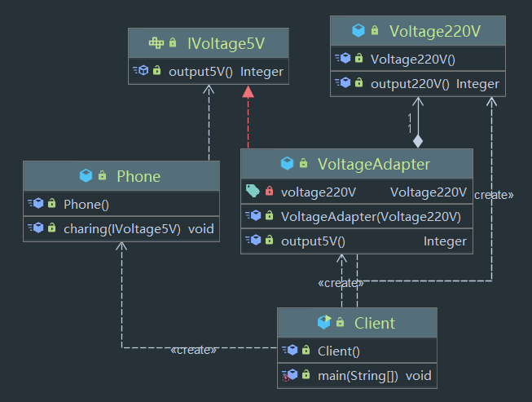Select the Voltage220V class title
Image resolution: width=532 pixels, height=402 pixels.
434,31
